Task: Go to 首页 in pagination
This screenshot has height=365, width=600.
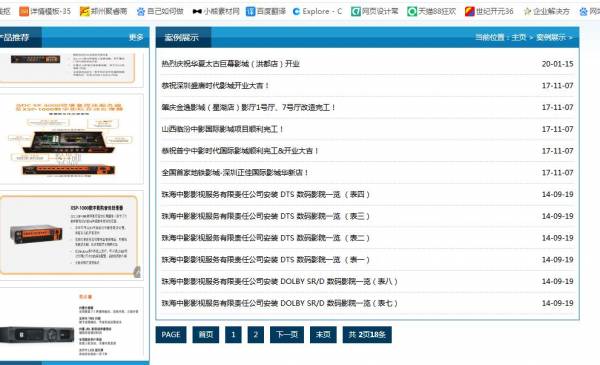Action: pos(206,335)
